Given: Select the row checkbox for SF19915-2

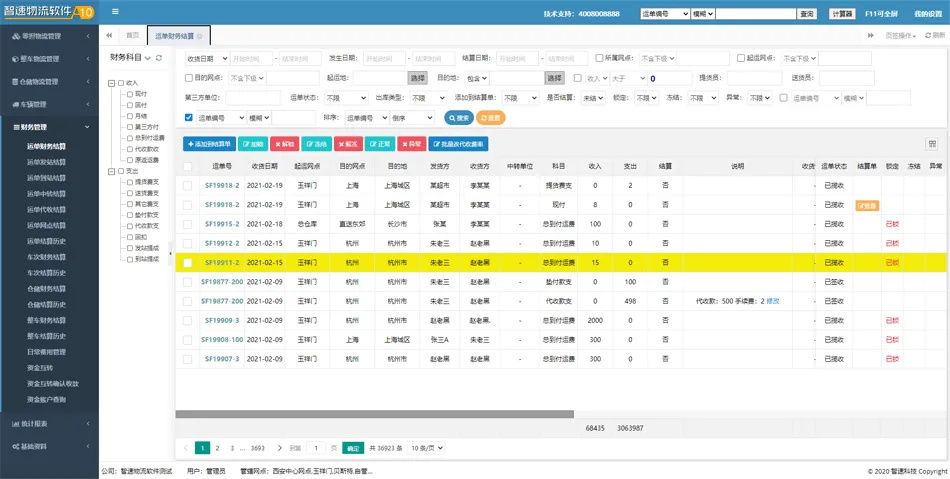Looking at the screenshot, I should coord(188,224).
